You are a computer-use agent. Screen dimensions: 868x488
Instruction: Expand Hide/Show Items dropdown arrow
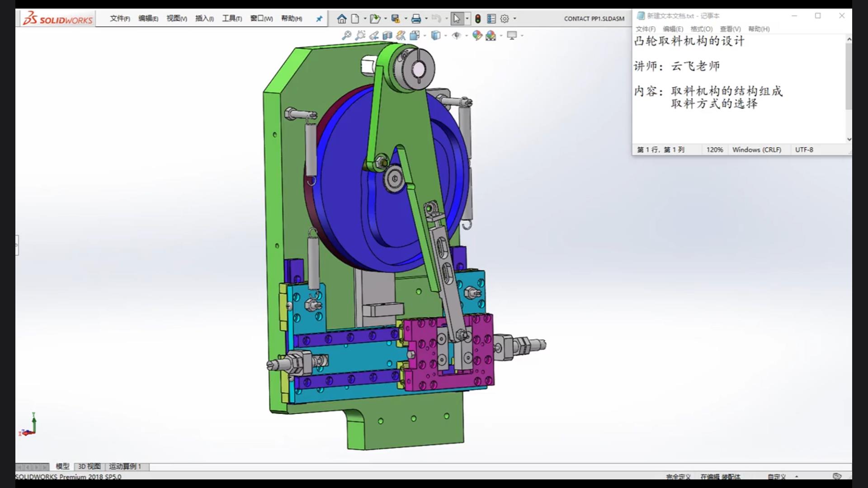[466, 35]
